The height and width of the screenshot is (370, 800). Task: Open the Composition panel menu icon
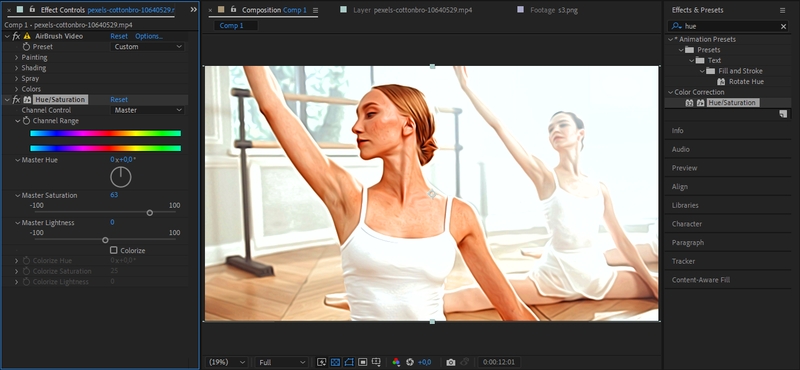point(315,10)
